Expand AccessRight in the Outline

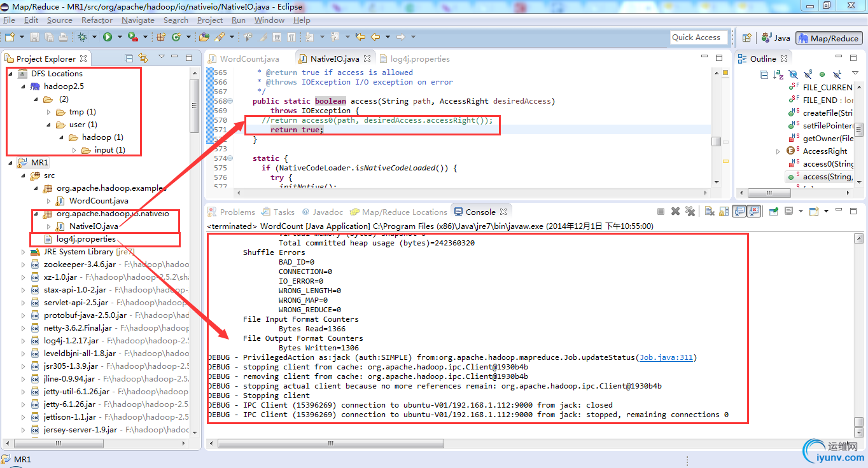point(778,151)
